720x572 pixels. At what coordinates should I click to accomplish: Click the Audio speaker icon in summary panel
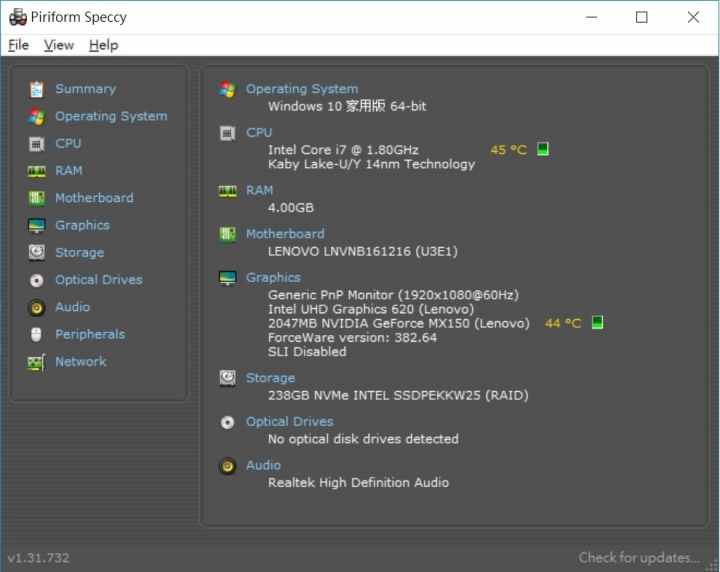[x=227, y=466]
